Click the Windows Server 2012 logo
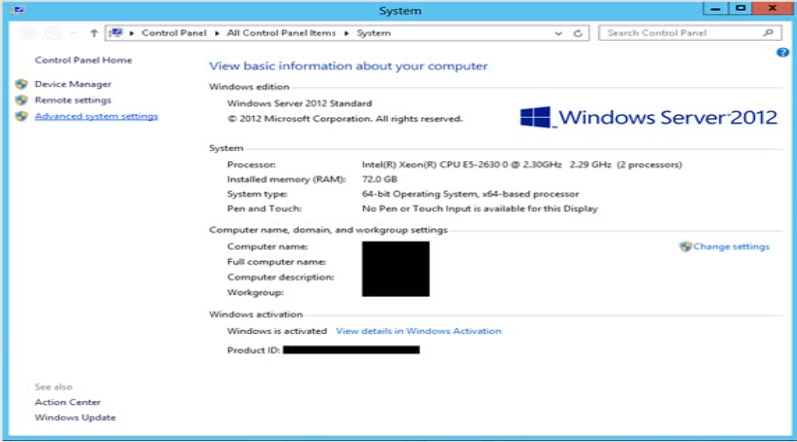Viewport: 797px width, 442px height. click(x=649, y=117)
